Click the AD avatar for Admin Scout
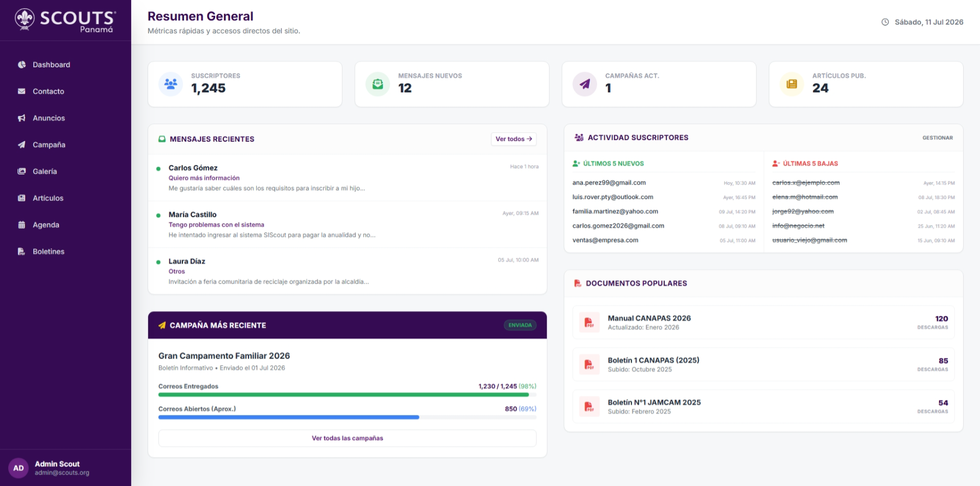980x486 pixels. tap(19, 468)
